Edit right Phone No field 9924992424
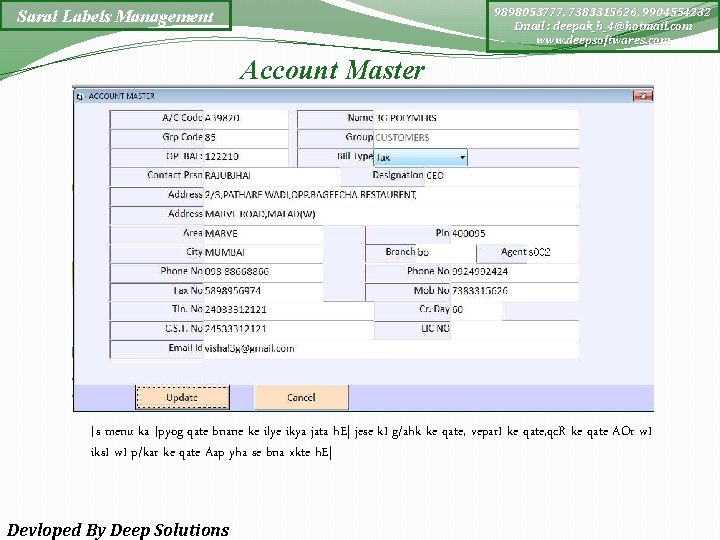Image resolution: width=720 pixels, height=540 pixels. point(514,272)
